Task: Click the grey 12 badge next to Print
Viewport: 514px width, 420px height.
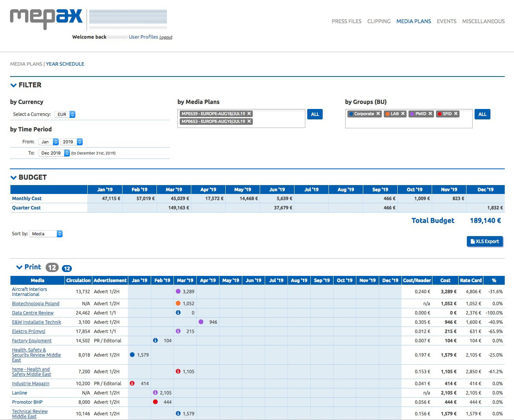Action: click(x=52, y=267)
